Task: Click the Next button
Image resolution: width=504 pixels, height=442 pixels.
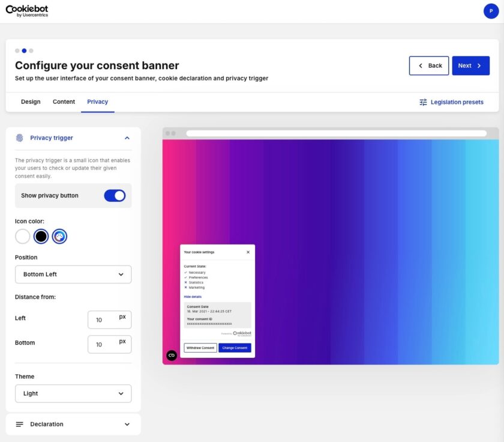Action: click(x=470, y=66)
